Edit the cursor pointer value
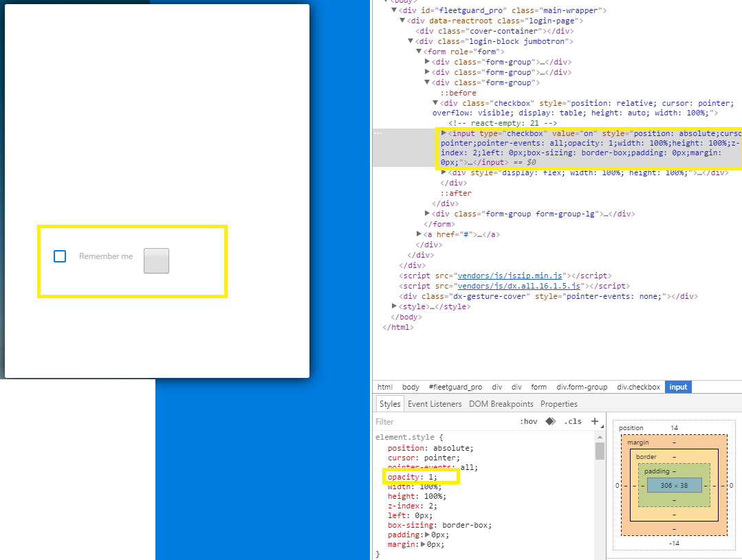This screenshot has width=742, height=560. [x=439, y=458]
